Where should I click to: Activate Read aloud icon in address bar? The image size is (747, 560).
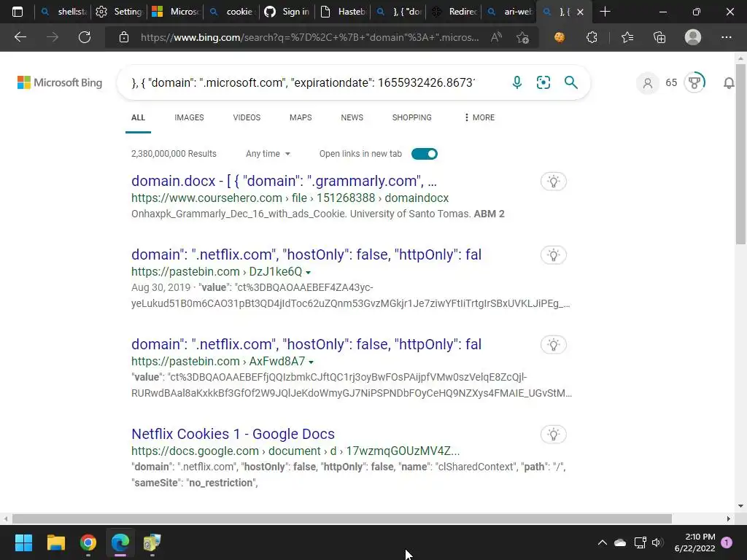tap(496, 37)
